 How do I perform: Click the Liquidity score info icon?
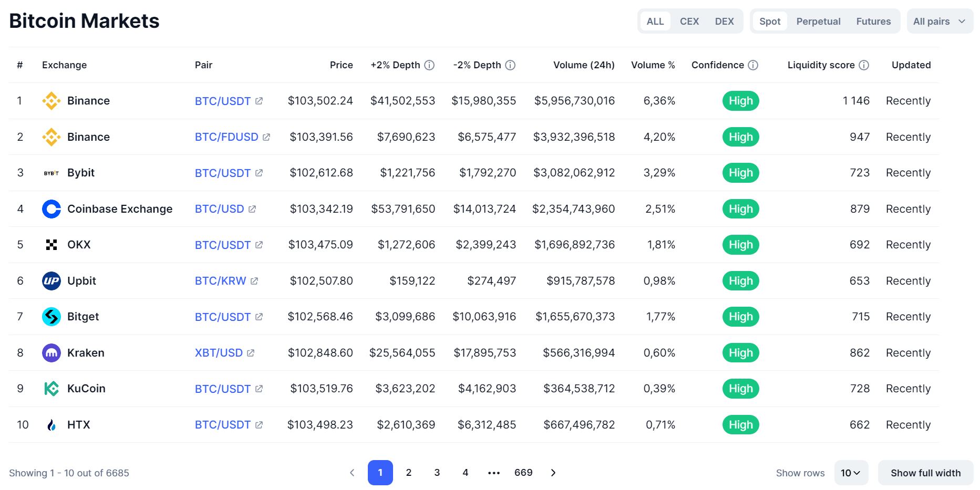click(x=864, y=65)
